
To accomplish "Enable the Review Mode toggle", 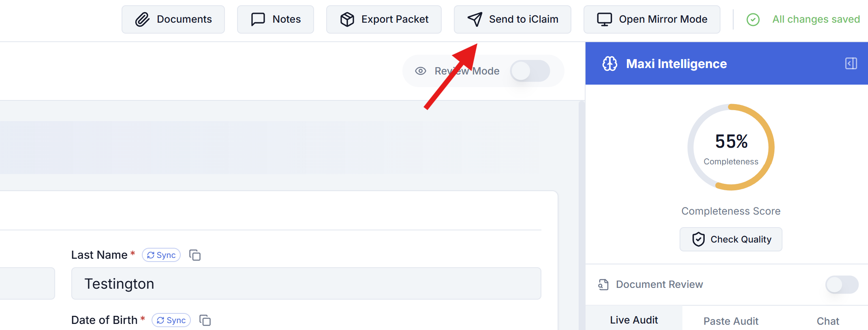I will pos(530,71).
